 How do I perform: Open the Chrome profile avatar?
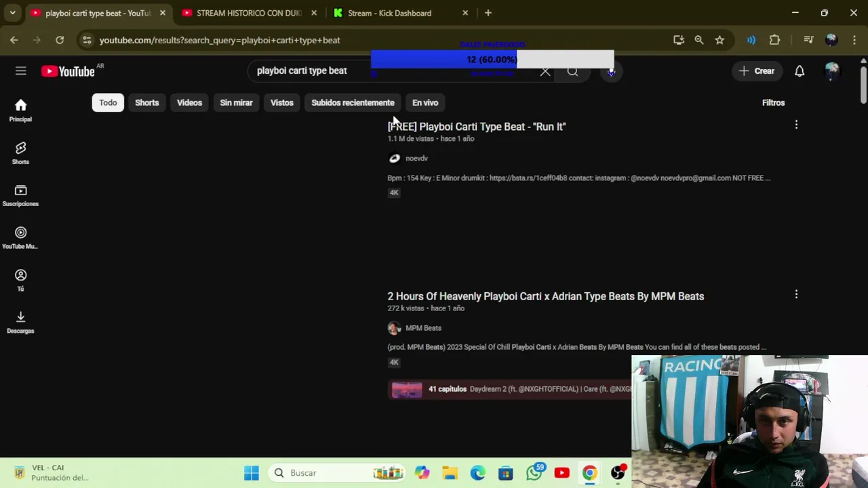(831, 40)
